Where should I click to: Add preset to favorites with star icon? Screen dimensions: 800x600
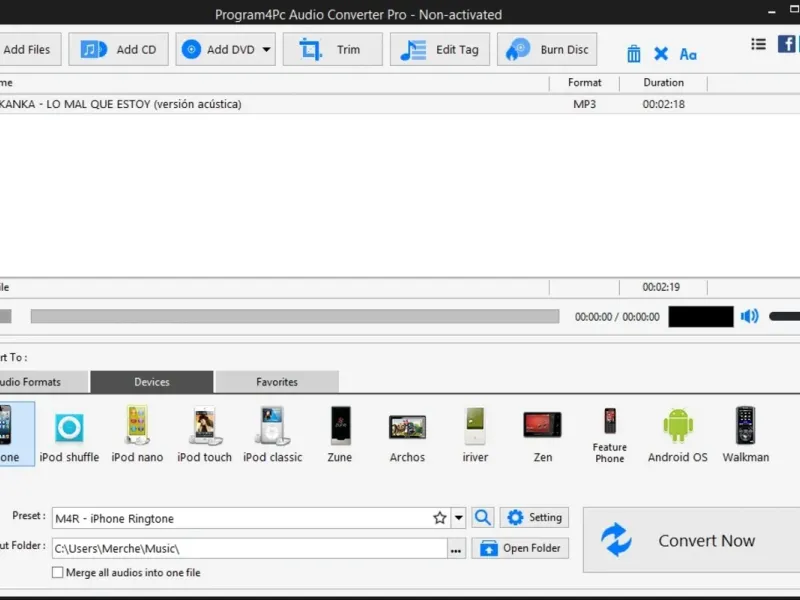pos(440,518)
